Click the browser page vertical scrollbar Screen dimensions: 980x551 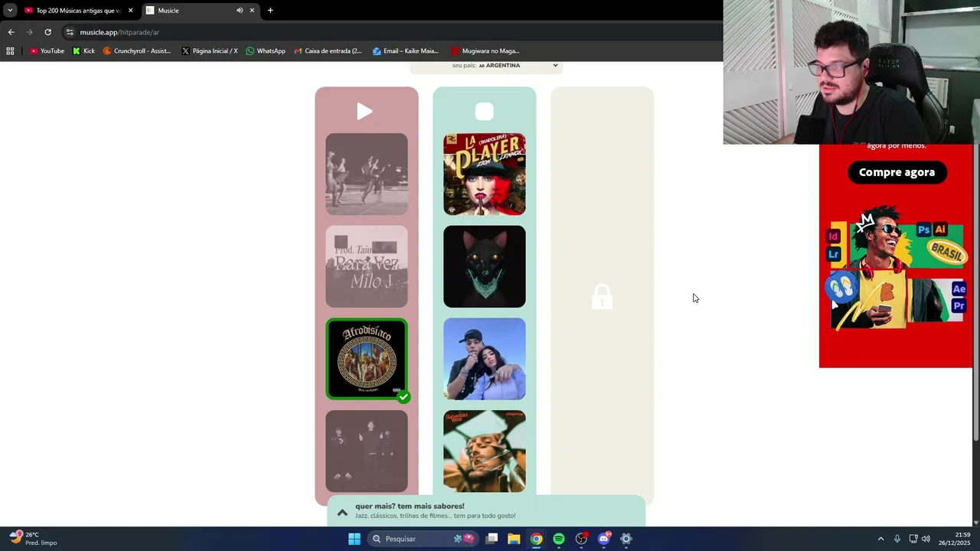click(x=975, y=291)
